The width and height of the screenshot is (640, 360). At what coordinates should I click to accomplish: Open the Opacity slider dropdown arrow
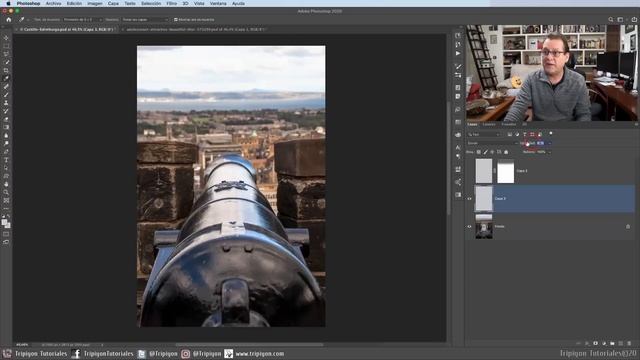click(x=549, y=143)
